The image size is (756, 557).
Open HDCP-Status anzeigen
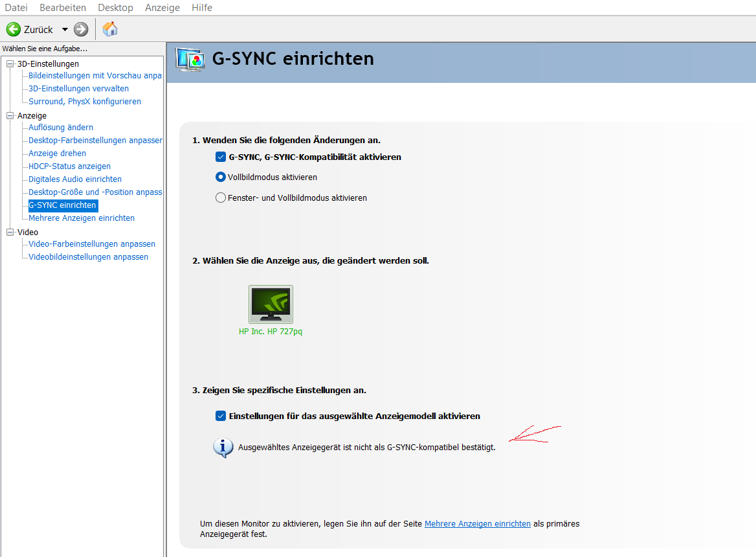click(x=69, y=166)
